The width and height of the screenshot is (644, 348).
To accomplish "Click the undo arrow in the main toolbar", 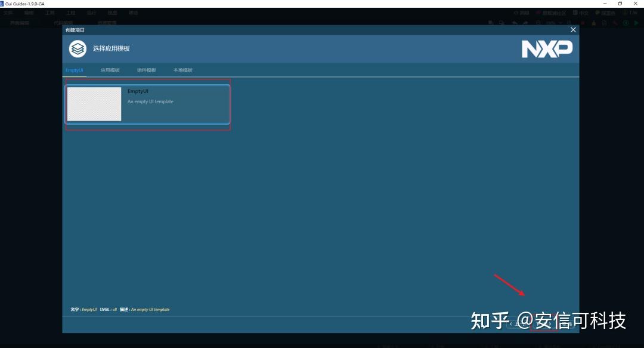I will [x=515, y=23].
